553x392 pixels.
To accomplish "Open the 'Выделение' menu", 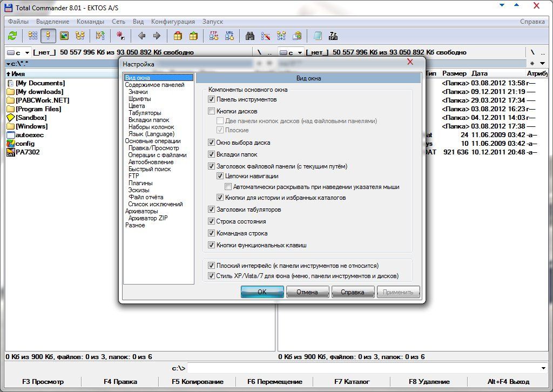I will (52, 22).
